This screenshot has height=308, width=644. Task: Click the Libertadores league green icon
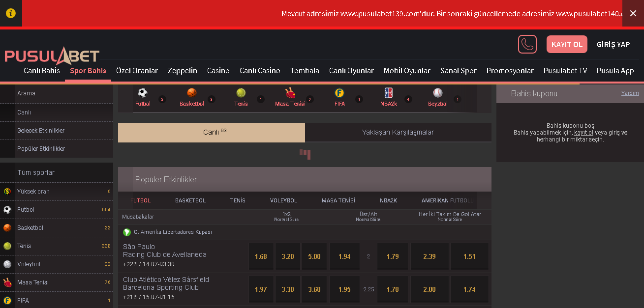point(127,232)
